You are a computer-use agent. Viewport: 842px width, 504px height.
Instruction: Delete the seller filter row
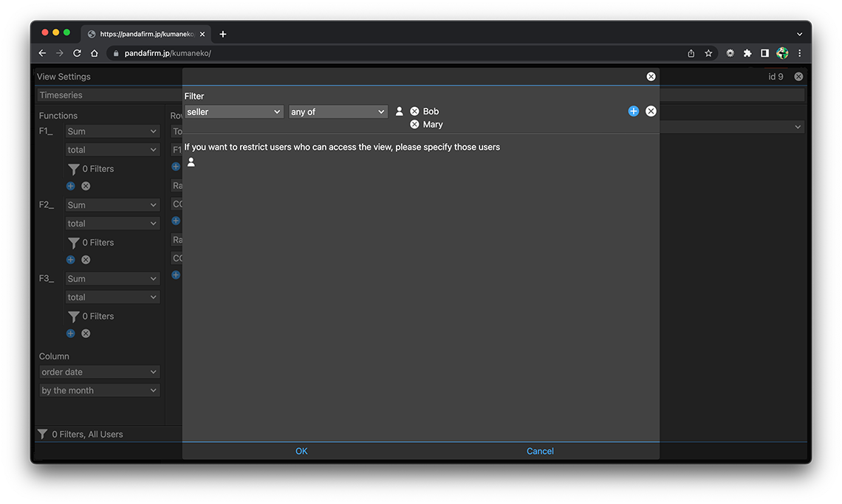651,111
